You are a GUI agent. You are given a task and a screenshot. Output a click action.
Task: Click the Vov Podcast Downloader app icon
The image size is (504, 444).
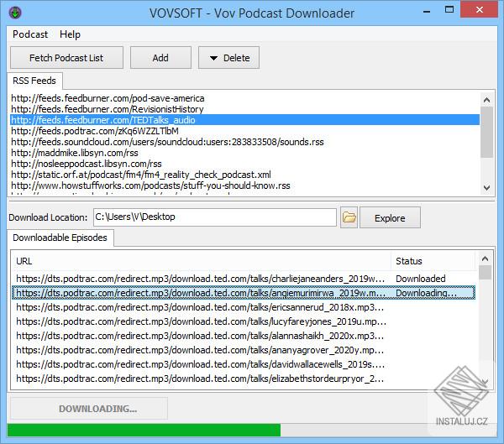[15, 13]
